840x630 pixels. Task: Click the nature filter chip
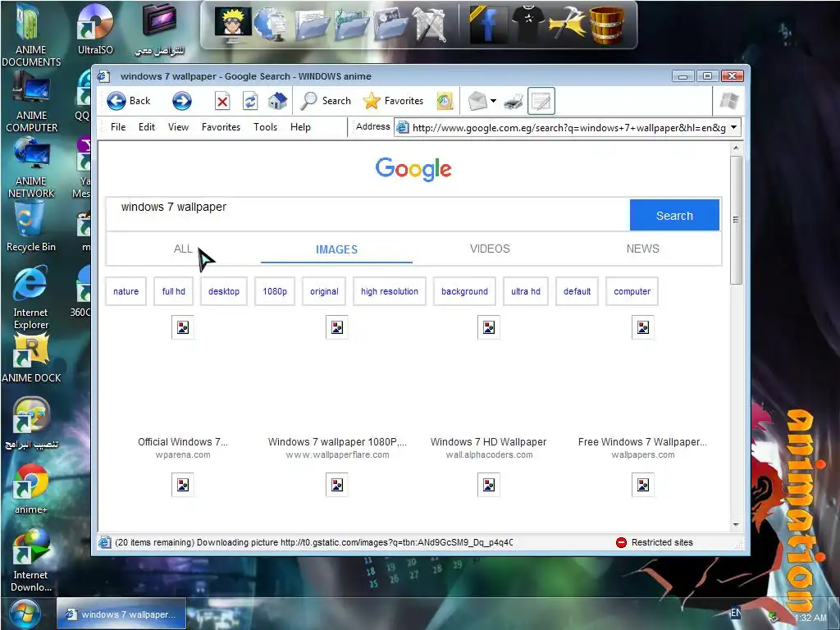coord(126,291)
